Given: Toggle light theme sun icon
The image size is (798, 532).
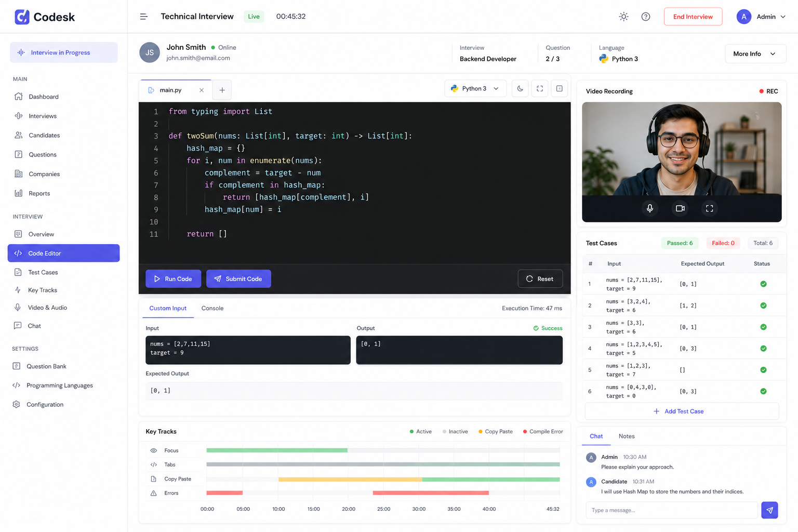Looking at the screenshot, I should (624, 17).
